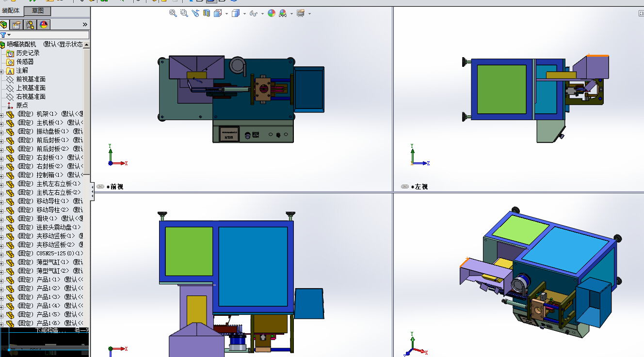
Task: Expand the 主机板<1> component node
Action: pyautogui.click(x=1, y=124)
